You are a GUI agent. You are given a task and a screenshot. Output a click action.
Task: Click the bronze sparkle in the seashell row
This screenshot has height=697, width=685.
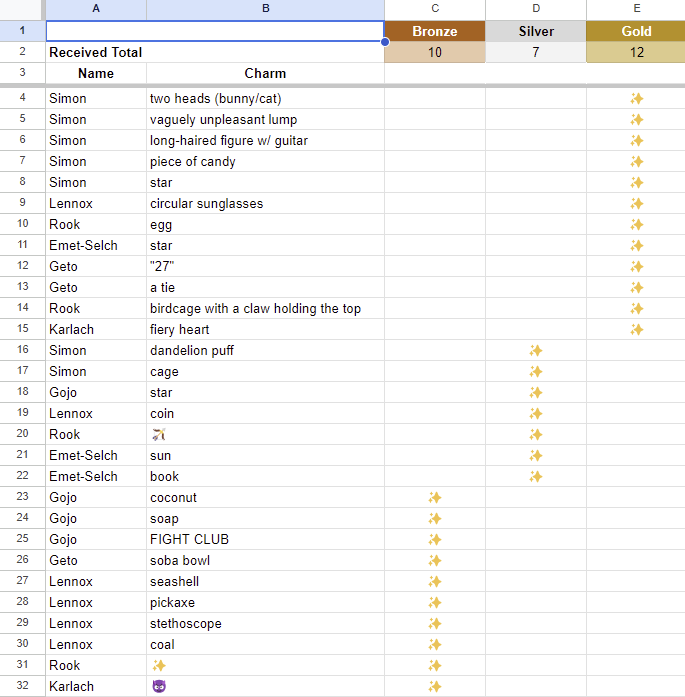click(435, 581)
